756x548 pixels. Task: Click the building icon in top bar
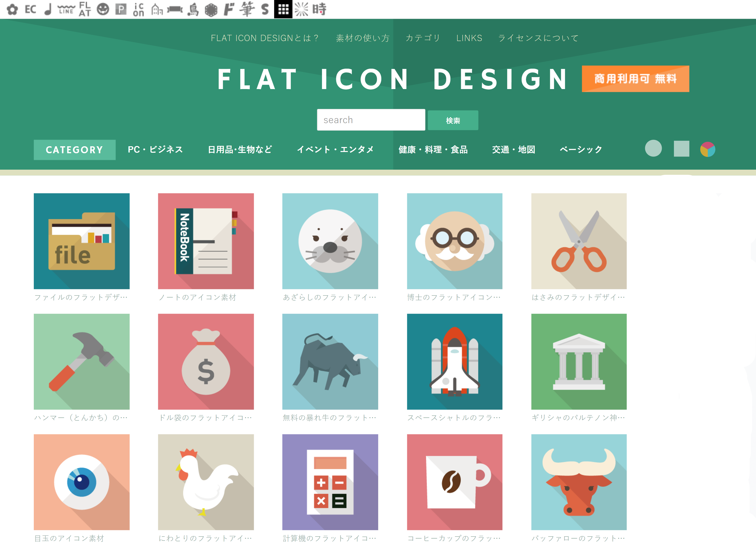tap(157, 9)
